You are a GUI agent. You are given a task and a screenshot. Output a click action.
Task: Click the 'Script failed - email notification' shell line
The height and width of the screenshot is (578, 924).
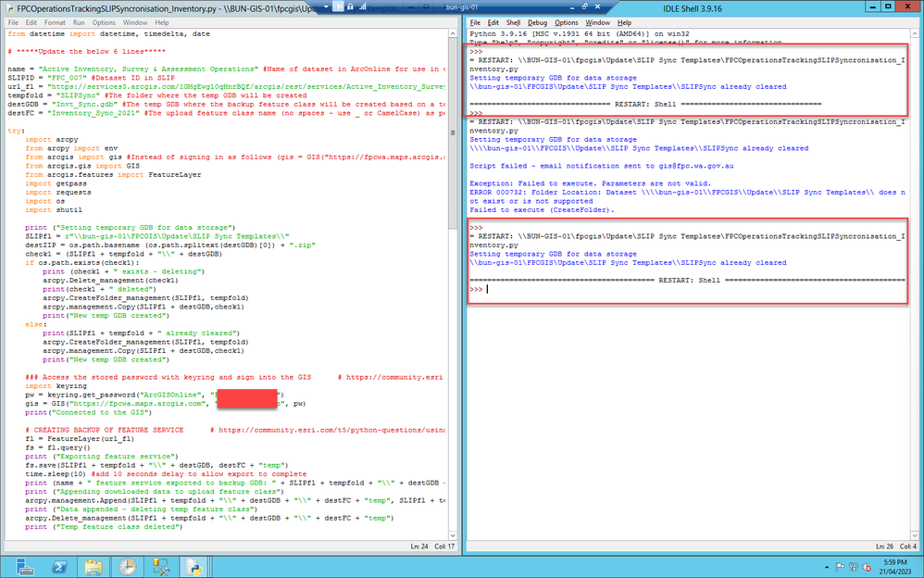(x=602, y=167)
